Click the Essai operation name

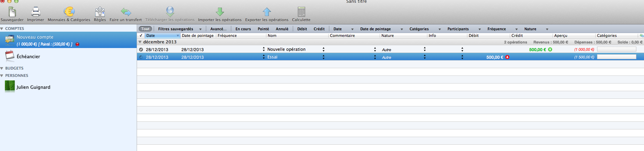pyautogui.click(x=272, y=57)
